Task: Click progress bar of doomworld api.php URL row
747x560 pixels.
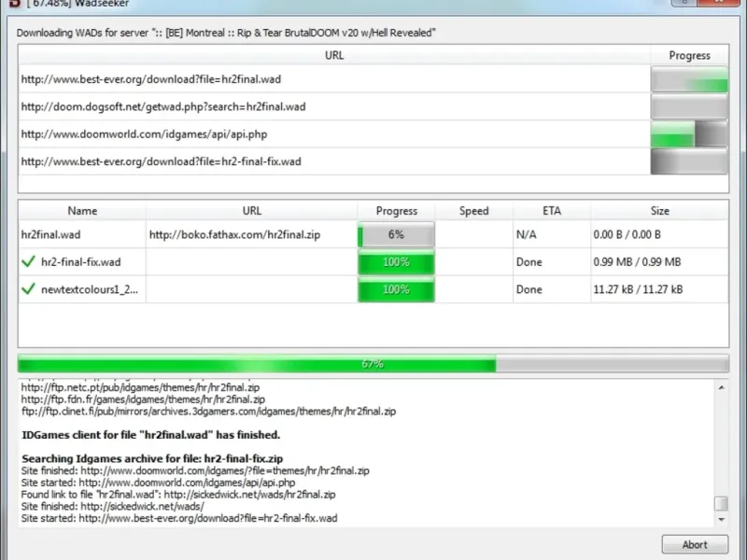Action: coord(689,133)
